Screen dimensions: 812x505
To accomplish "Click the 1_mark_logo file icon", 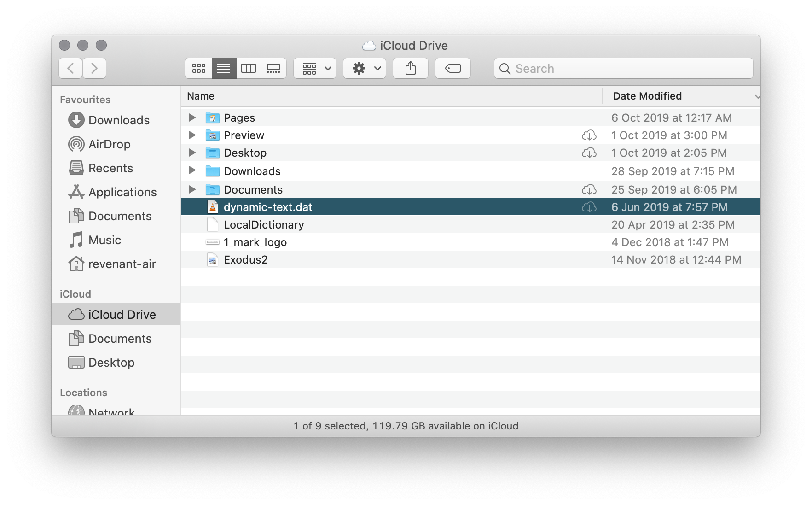I will click(212, 242).
